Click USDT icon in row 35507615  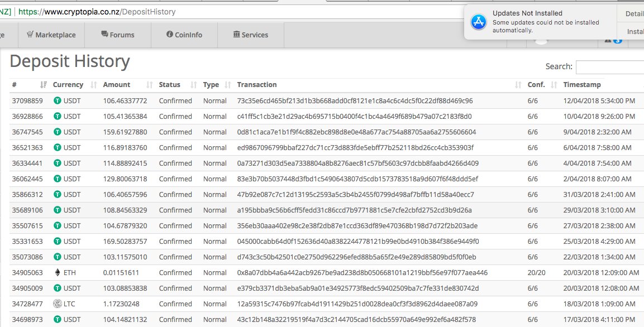(58, 225)
